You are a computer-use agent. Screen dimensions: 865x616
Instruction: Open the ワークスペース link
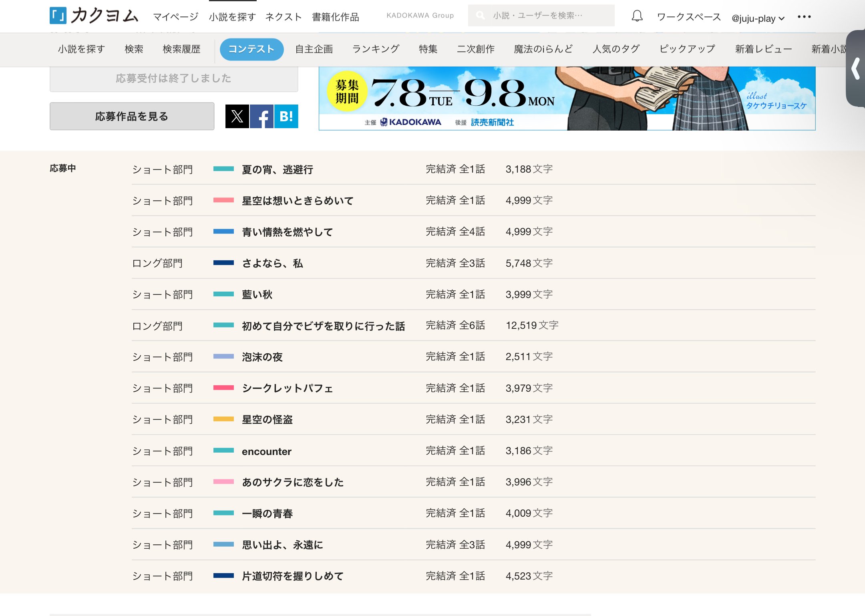pos(689,17)
